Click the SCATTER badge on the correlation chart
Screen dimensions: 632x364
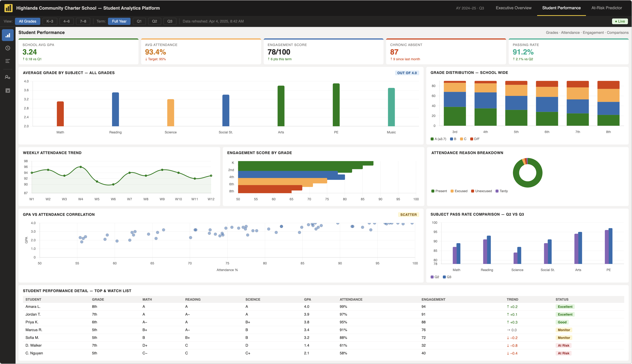408,215
